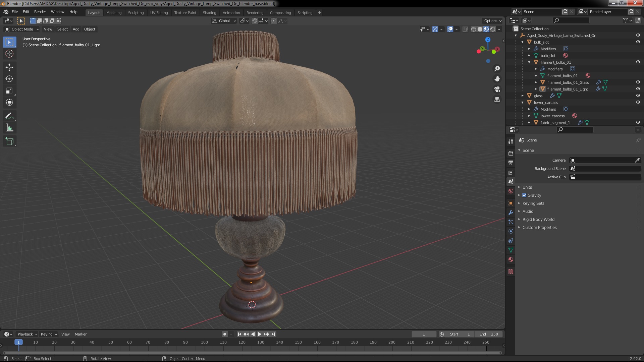Click the timeline Marker menu
This screenshot has width=644, height=362.
pos(80,334)
